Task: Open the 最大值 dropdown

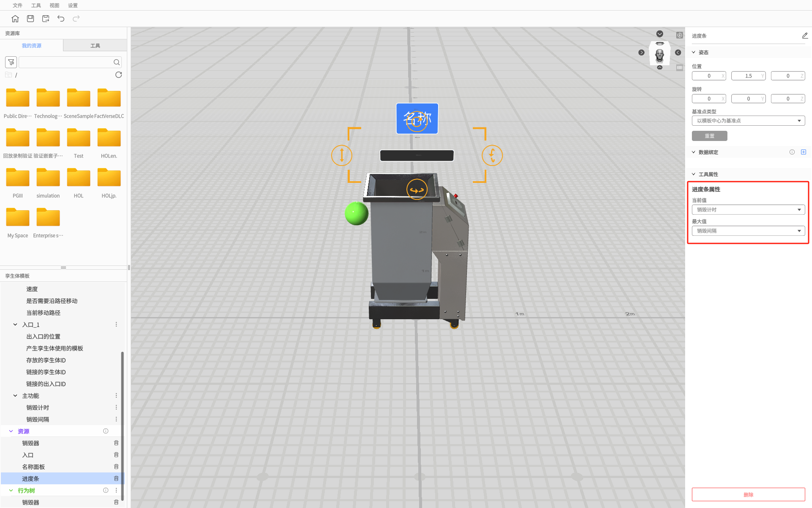Action: click(748, 231)
